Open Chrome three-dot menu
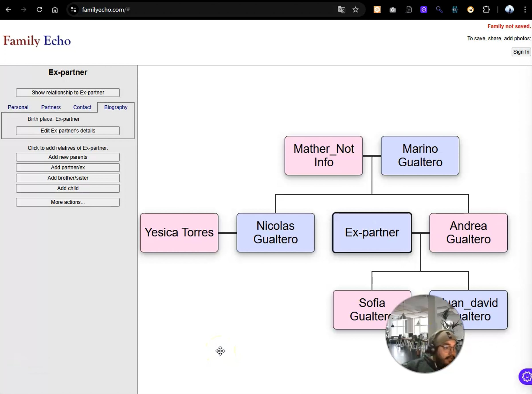Viewport: 532px width, 394px height. (x=525, y=10)
